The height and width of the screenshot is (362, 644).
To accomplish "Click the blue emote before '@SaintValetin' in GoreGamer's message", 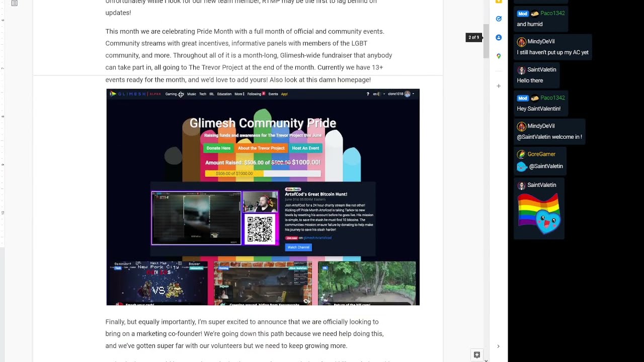I will 522,166.
